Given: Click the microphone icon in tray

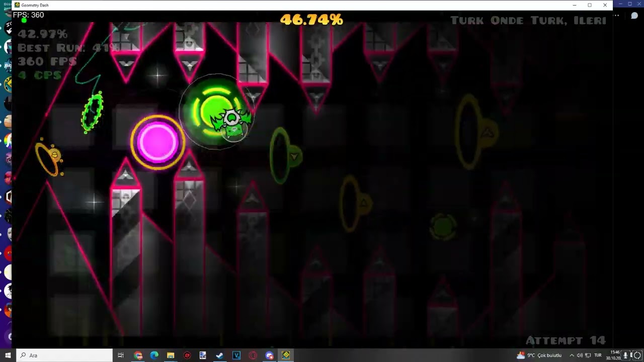Looking at the screenshot, I should 625,355.
